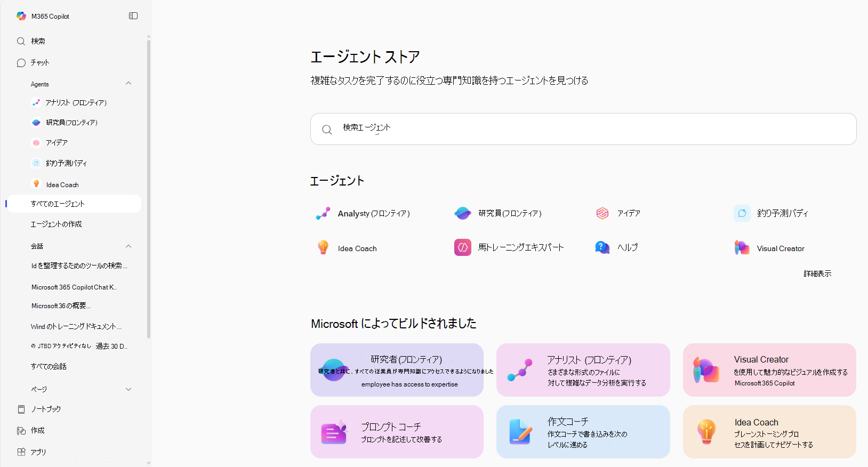The image size is (868, 467).
Task: Select すべてのエージェント in sidebar
Action: tap(76, 204)
